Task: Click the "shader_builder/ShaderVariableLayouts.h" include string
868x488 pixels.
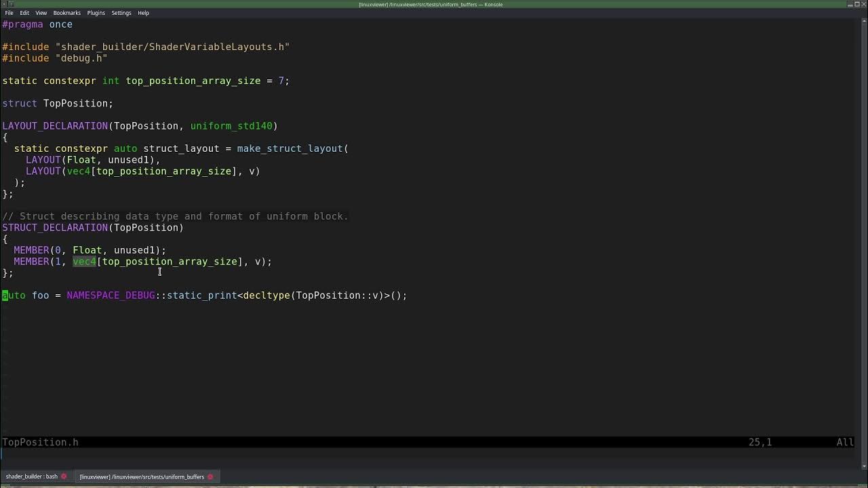Action: coord(172,47)
